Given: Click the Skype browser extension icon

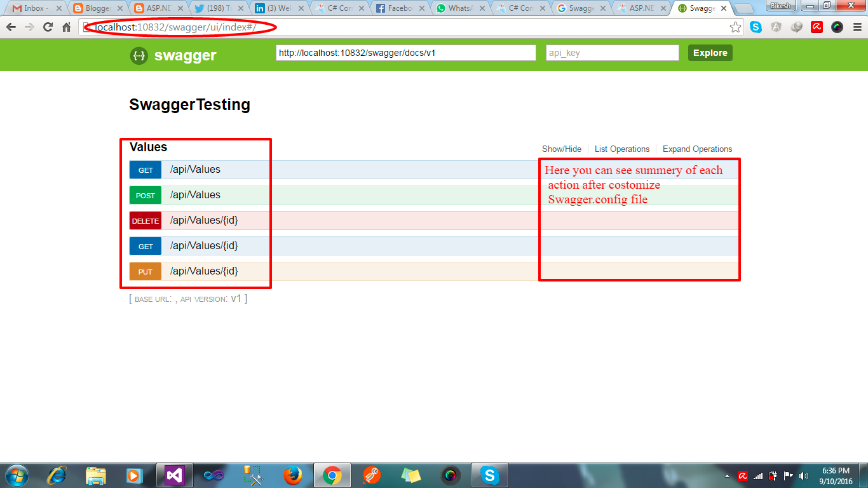Looking at the screenshot, I should 756,27.
